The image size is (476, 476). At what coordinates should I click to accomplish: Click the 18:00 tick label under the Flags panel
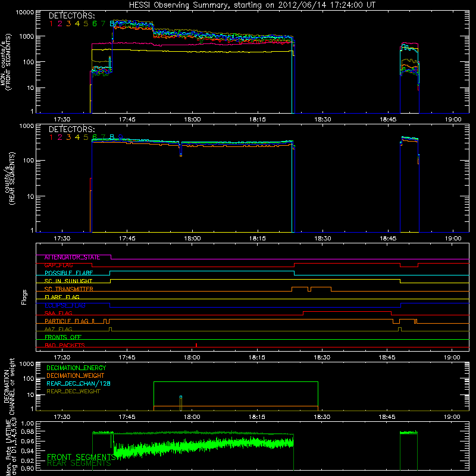coord(192,358)
